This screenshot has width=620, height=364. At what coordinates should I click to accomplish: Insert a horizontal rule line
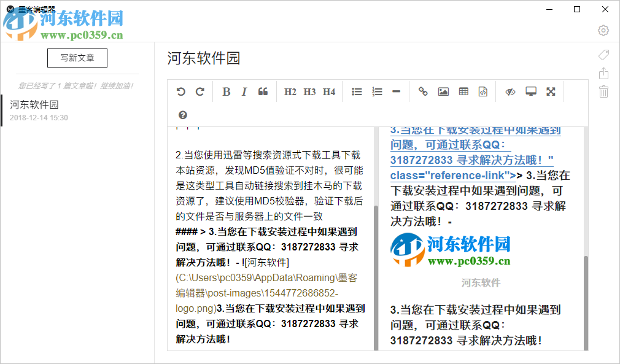click(396, 91)
